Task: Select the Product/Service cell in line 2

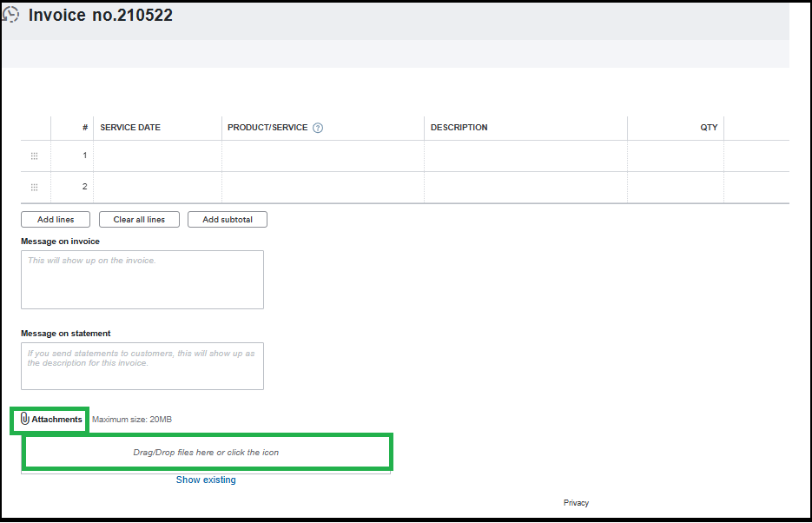Action: pyautogui.click(x=322, y=187)
